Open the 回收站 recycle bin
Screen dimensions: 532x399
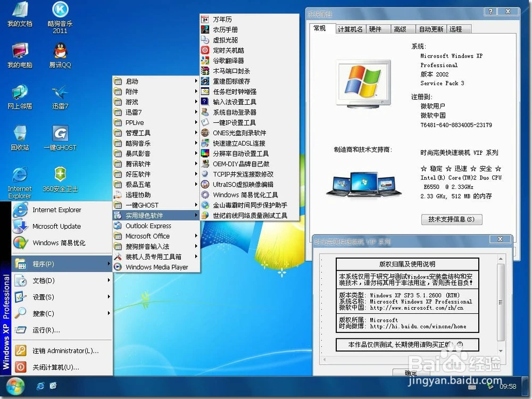coord(20,136)
